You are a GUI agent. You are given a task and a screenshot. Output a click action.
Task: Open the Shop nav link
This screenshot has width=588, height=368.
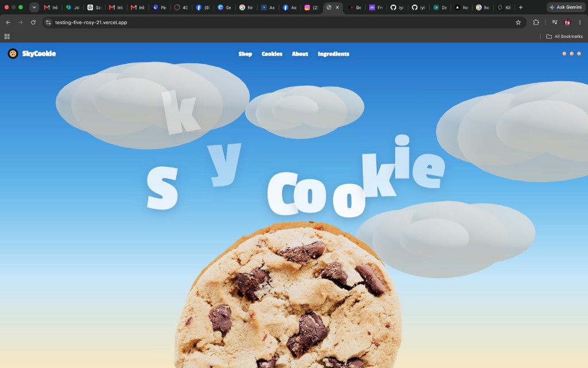[245, 54]
